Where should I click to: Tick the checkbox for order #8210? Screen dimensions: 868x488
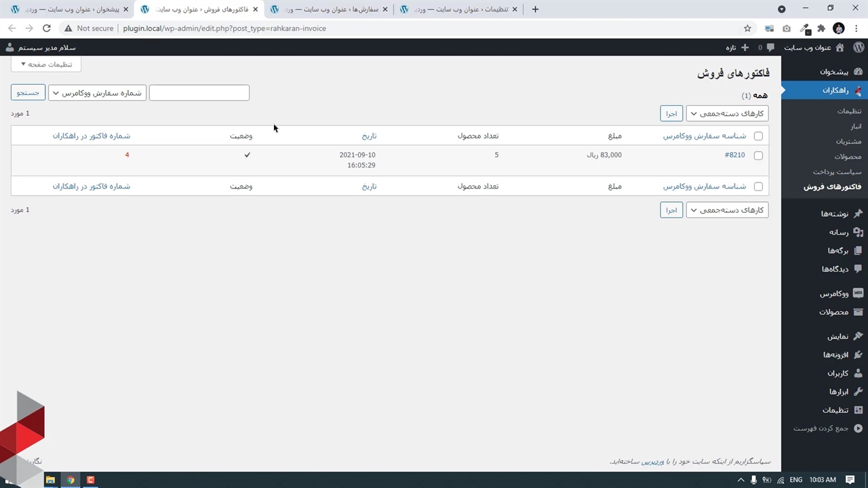[x=758, y=155]
